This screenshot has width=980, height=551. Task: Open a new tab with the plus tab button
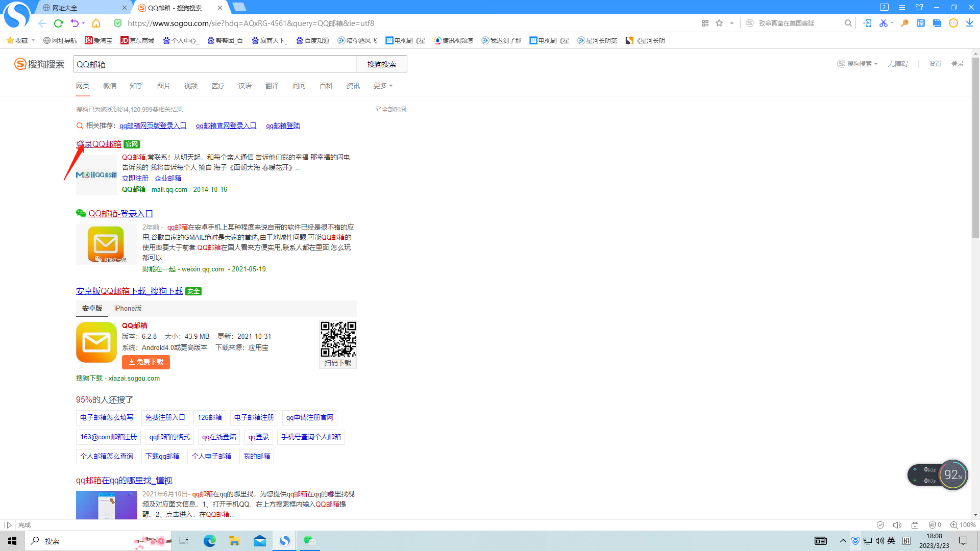pos(239,7)
